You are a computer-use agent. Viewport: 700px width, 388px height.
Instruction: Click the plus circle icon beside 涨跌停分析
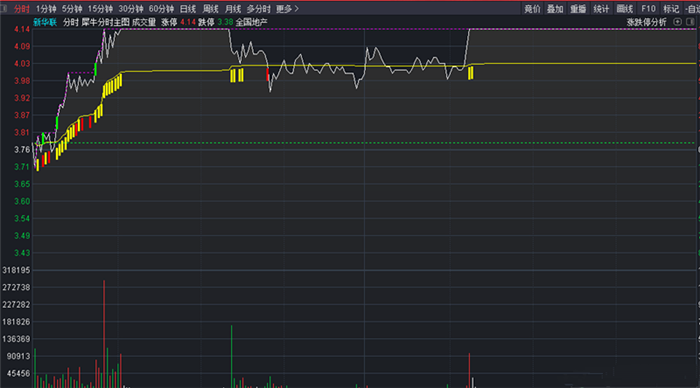(677, 22)
